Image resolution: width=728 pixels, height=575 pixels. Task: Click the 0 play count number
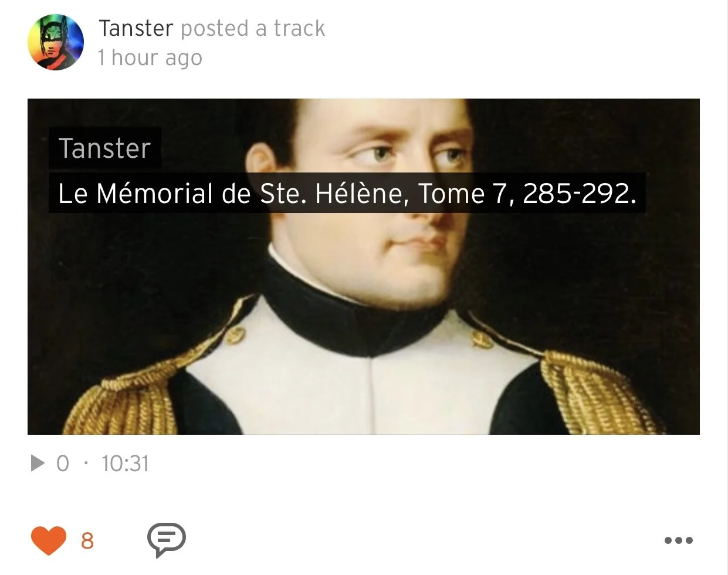[63, 464]
